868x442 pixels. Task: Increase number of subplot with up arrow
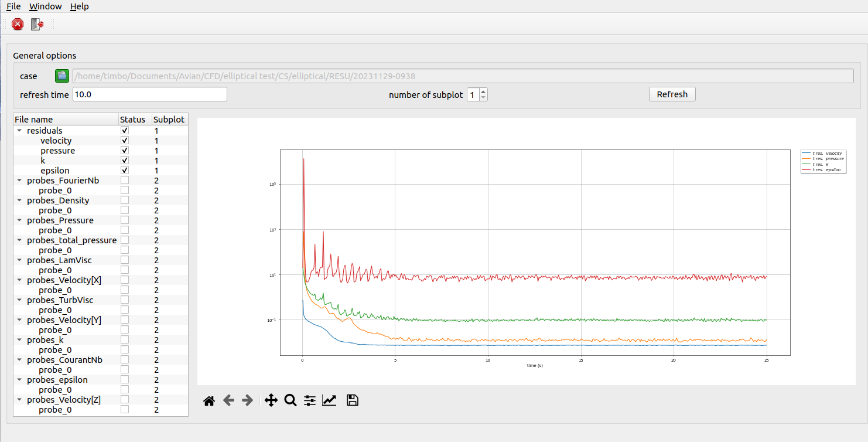pos(483,91)
